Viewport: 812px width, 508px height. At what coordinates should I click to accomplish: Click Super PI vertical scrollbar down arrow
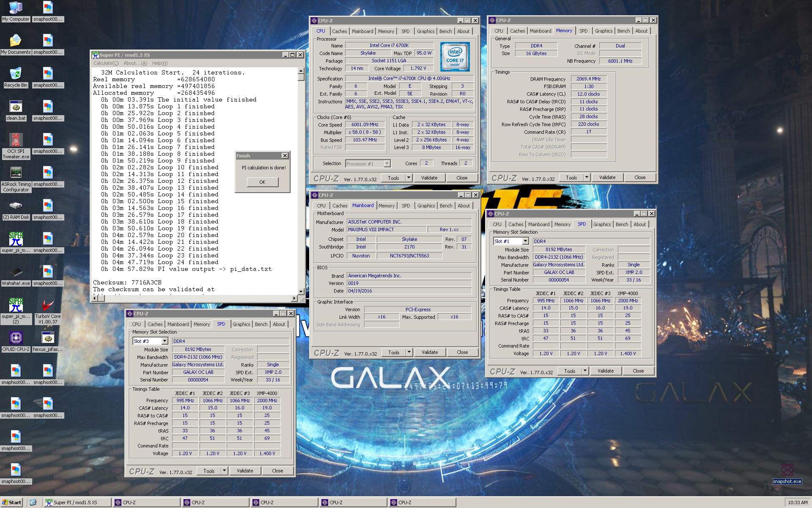(301, 292)
